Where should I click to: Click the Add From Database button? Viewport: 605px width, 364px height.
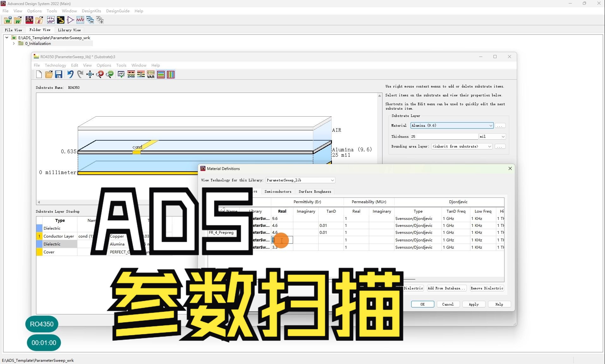click(x=446, y=288)
